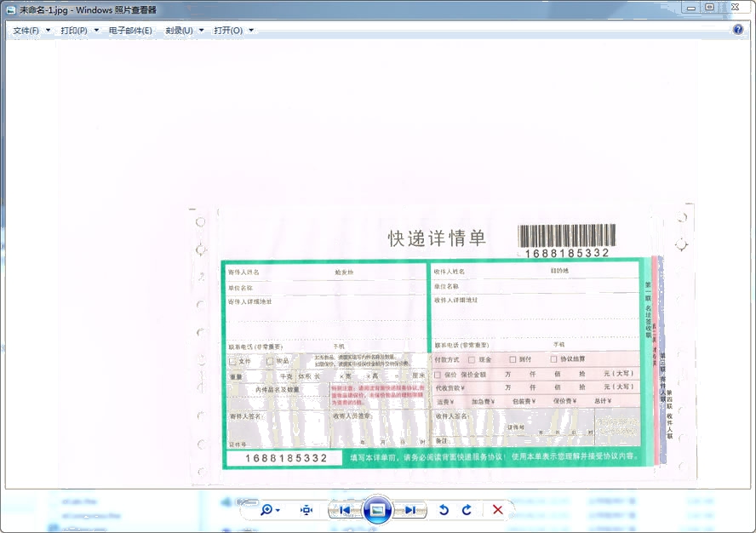This screenshot has width=756, height=533.
Task: Skip to the next photo
Action: 410,510
